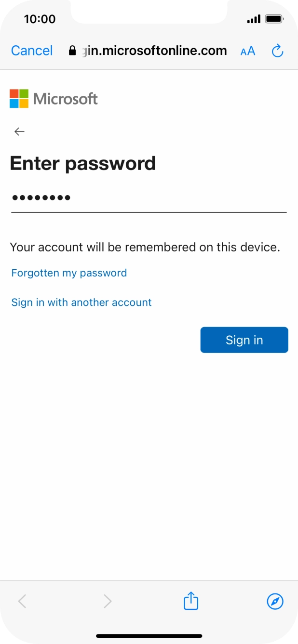The height and width of the screenshot is (644, 298).
Task: Tap the battery indicator in status bar
Action: tap(274, 19)
